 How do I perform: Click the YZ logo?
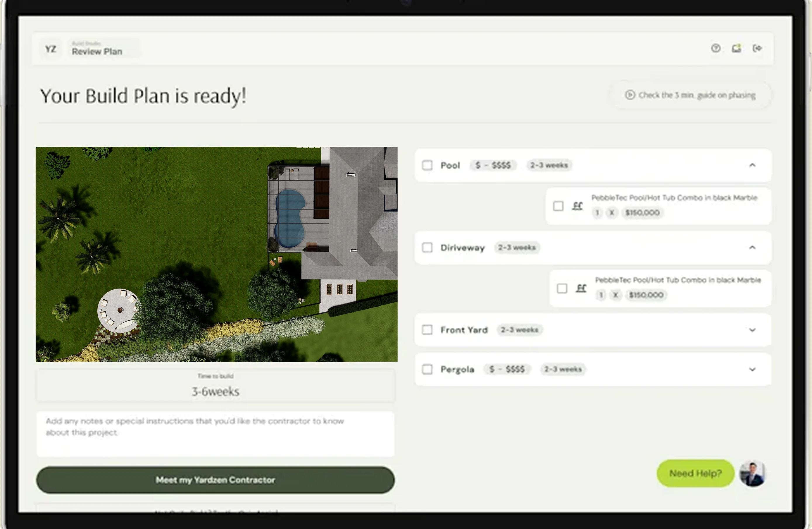51,49
